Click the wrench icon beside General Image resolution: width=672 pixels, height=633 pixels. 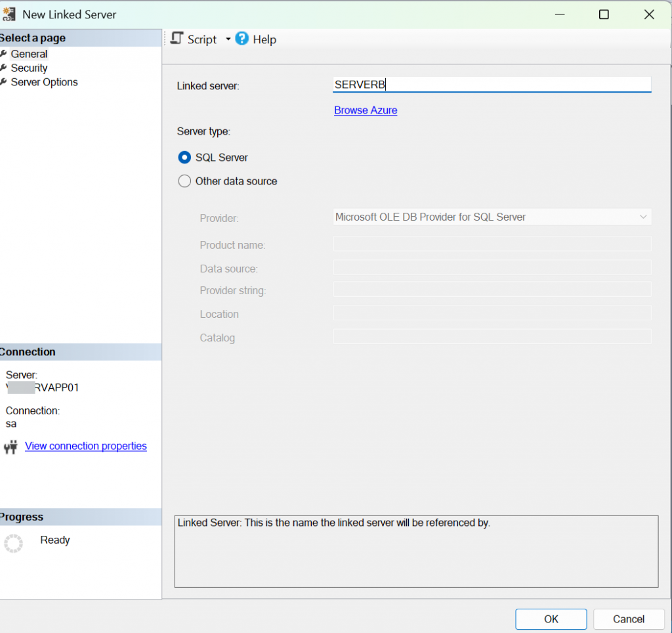point(4,54)
